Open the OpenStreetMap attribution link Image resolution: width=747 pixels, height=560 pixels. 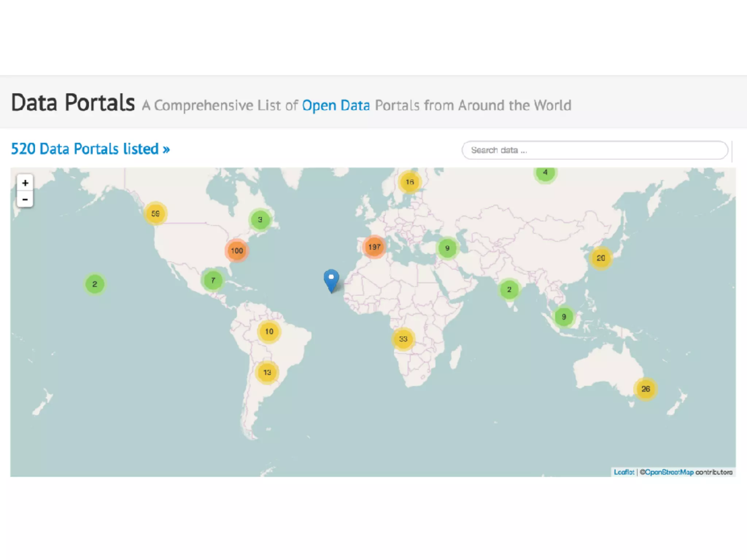[669, 472]
